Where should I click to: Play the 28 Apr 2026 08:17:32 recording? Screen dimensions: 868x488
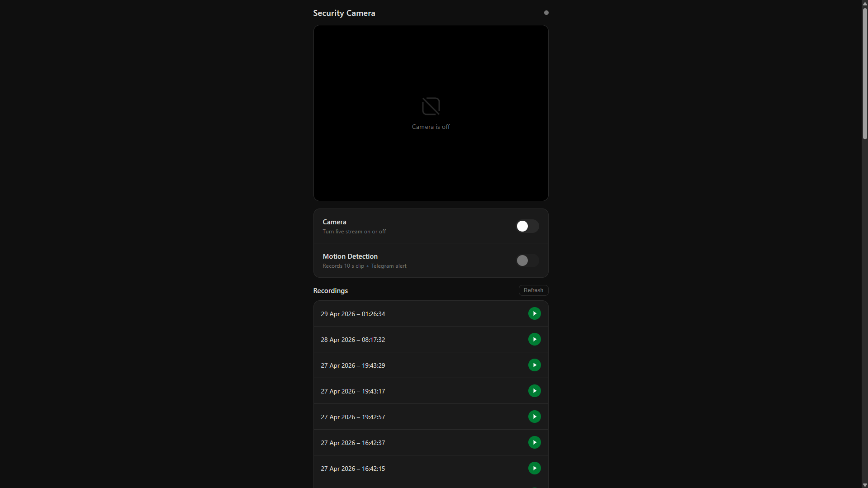pos(534,339)
